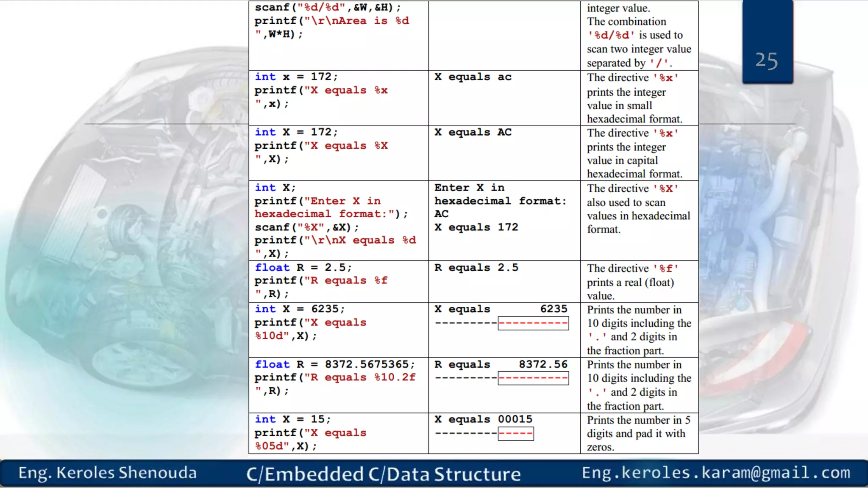Click the C/Embedded C/Data Structure footer title
Image resolution: width=868 pixels, height=488 pixels.
(x=383, y=474)
